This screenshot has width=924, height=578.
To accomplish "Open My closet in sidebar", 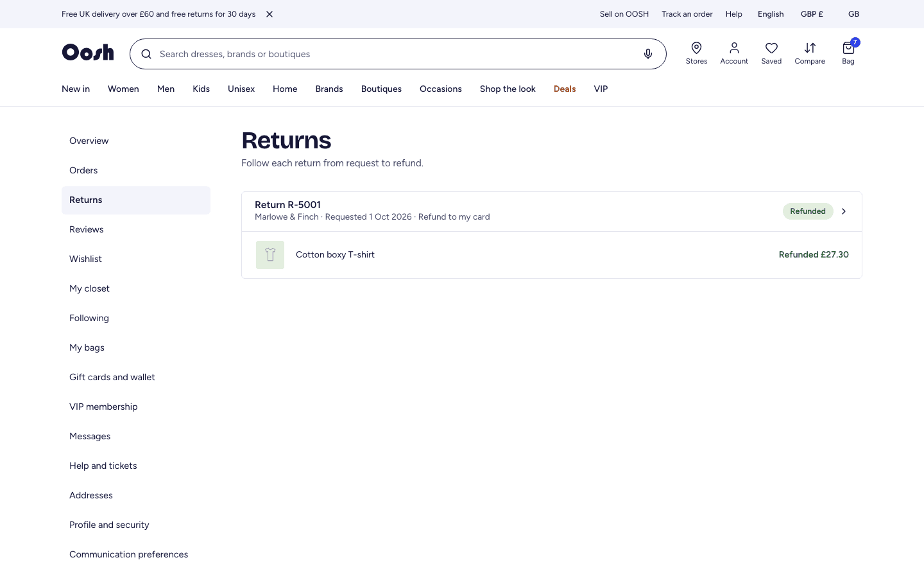I will click(x=136, y=289).
